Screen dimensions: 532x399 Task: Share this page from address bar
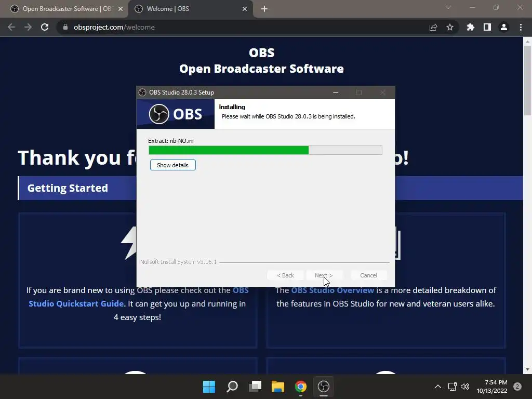pyautogui.click(x=433, y=27)
